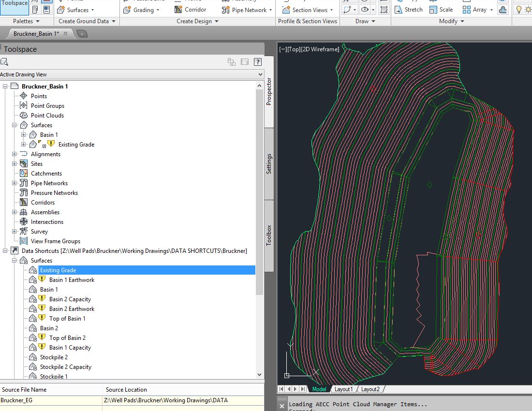Open the Layout1 tab

click(343, 389)
